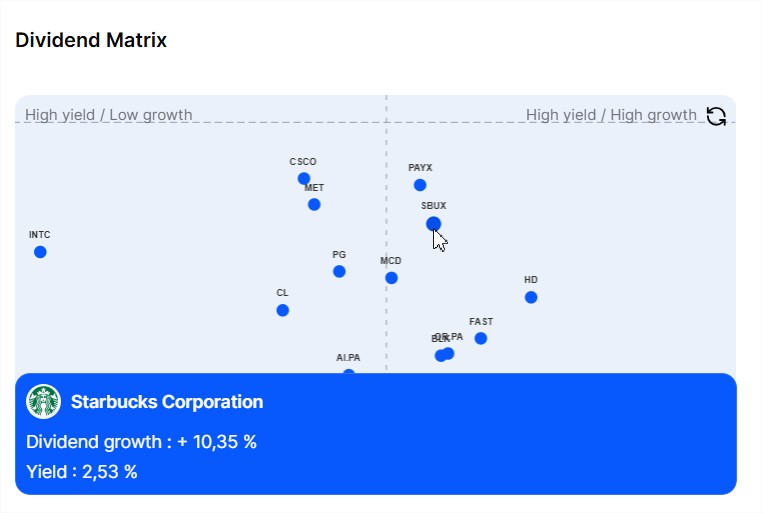Click the Dividend Matrix heading
Viewport: 762px width, 513px height.
91,40
